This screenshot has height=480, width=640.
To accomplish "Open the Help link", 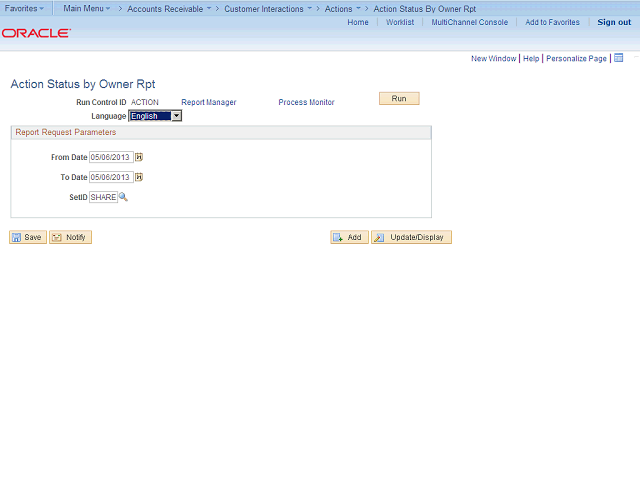I will (x=531, y=58).
